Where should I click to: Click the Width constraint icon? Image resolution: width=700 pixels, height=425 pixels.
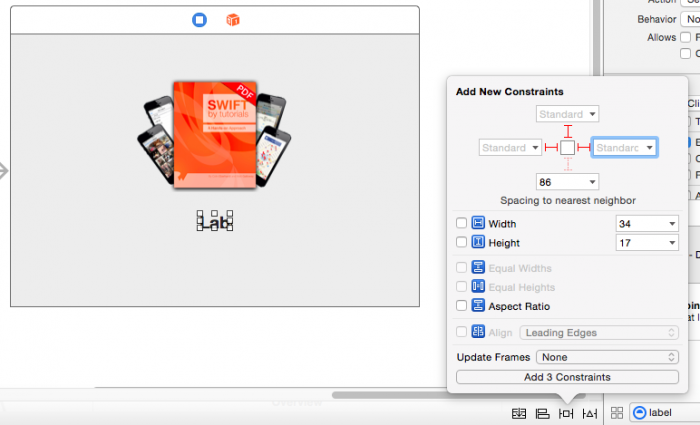[478, 223]
